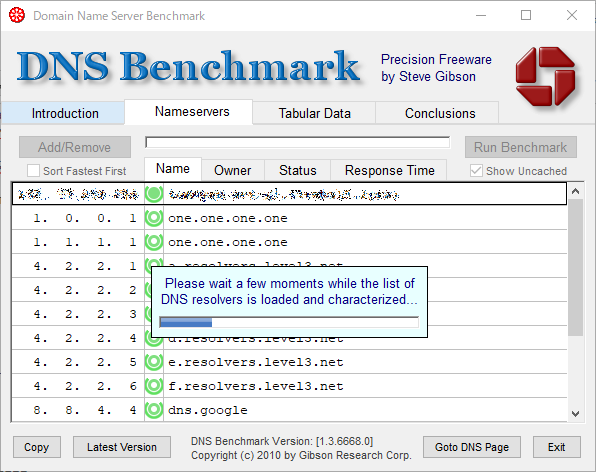Click the red Gibson Research logo

546,76
